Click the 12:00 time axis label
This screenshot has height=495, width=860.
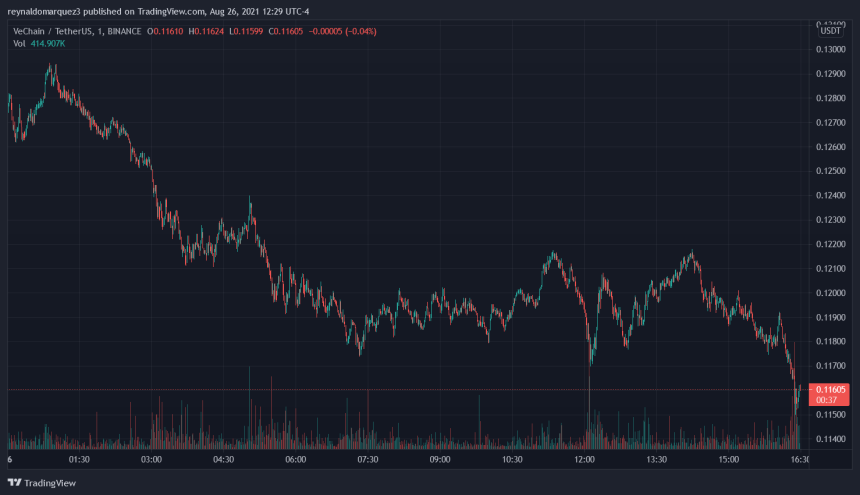(584, 459)
